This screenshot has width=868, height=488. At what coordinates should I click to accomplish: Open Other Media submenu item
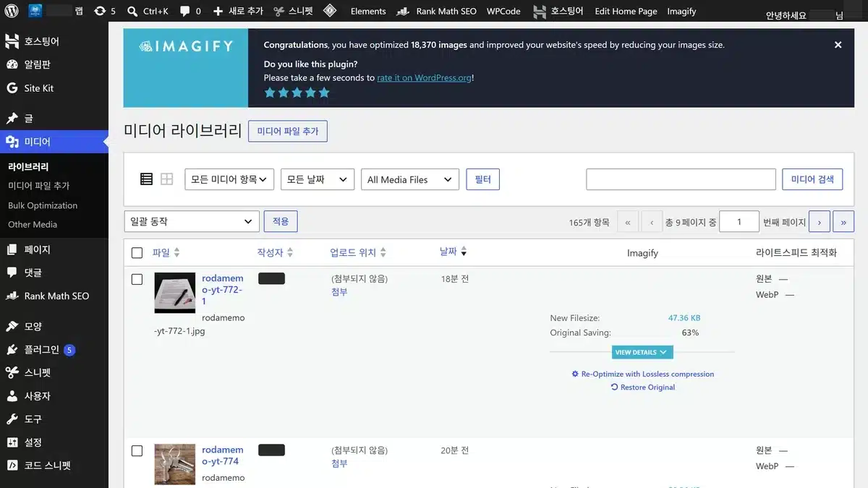[33, 224]
